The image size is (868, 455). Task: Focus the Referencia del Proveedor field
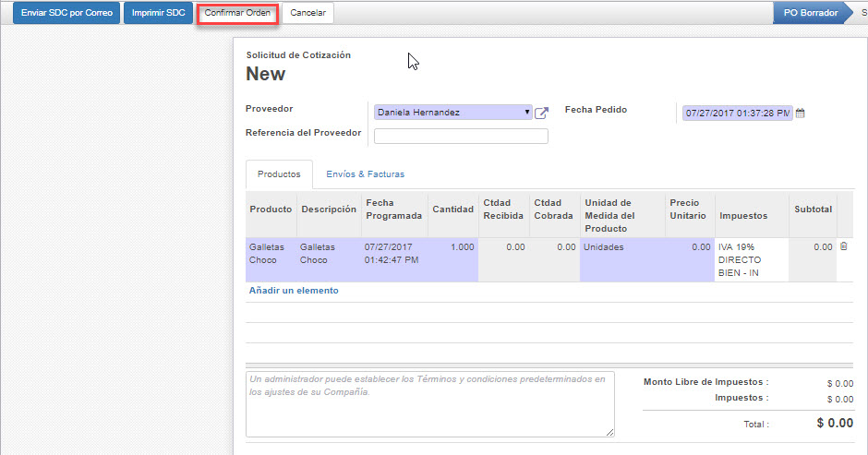pos(461,137)
